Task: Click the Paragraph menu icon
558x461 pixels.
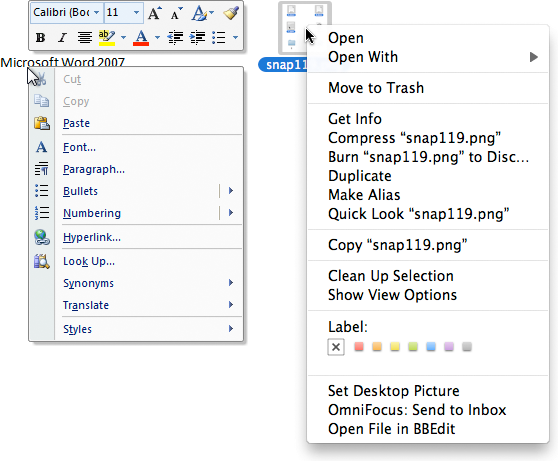Action: pos(42,169)
